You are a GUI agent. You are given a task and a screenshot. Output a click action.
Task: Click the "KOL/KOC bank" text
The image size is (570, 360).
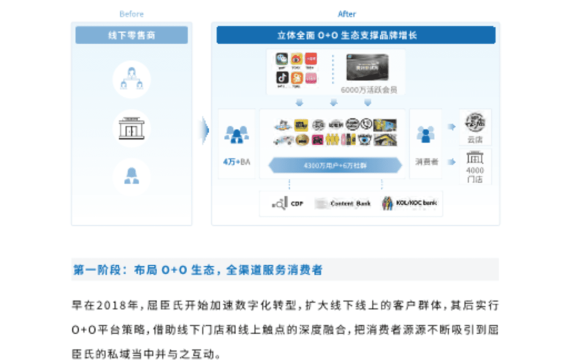coord(417,203)
